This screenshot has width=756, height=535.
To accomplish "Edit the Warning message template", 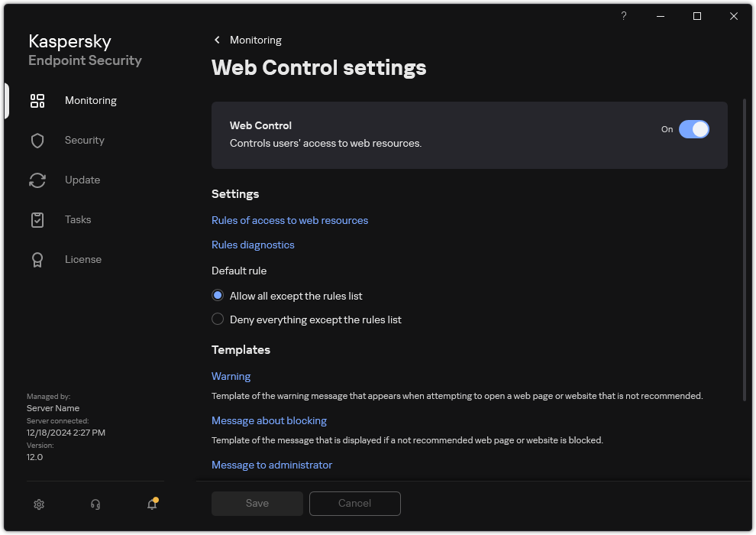I will click(x=231, y=376).
